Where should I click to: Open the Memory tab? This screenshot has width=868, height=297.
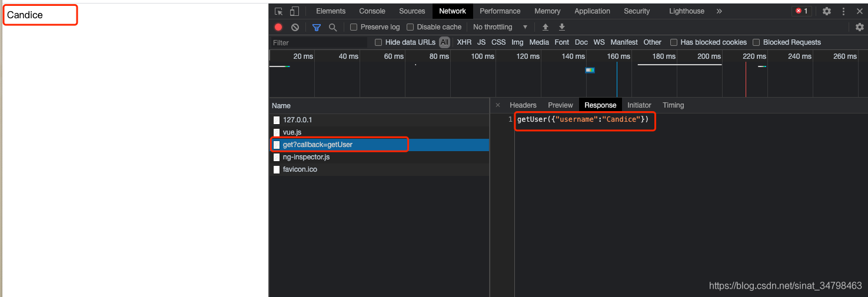(x=547, y=11)
